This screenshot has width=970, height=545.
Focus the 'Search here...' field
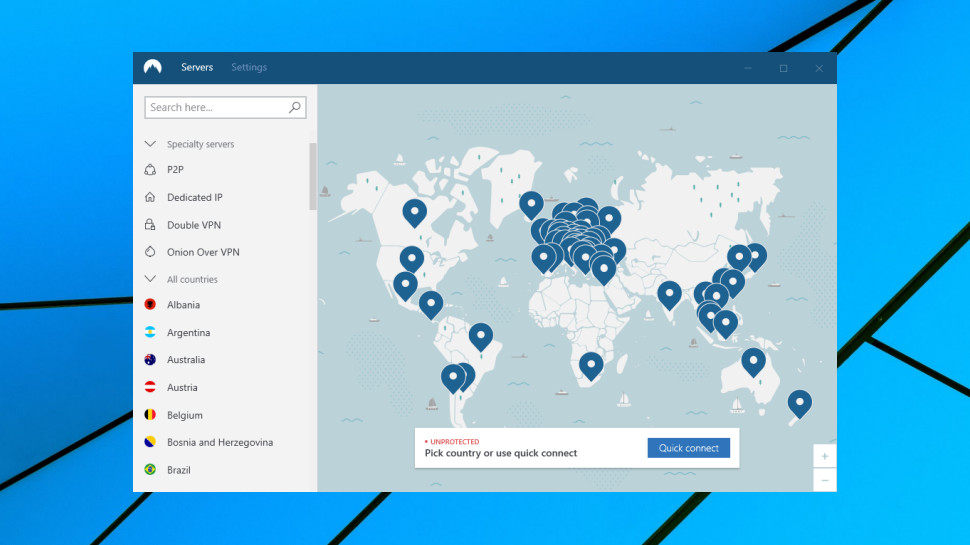tap(225, 107)
